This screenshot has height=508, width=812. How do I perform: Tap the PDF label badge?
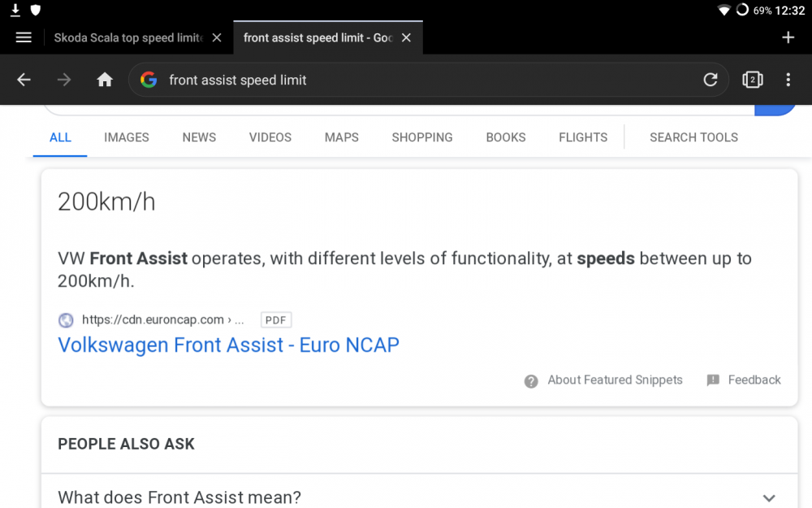tap(275, 319)
